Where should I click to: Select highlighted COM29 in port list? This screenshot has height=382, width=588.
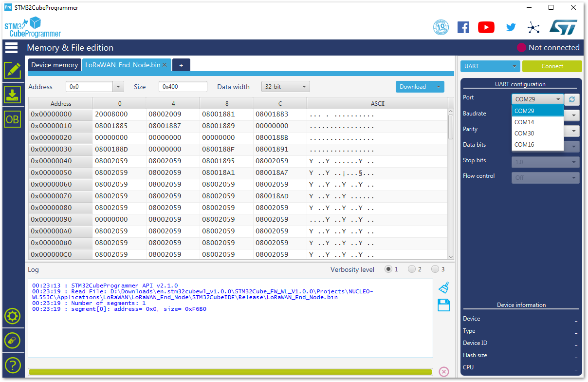[537, 111]
